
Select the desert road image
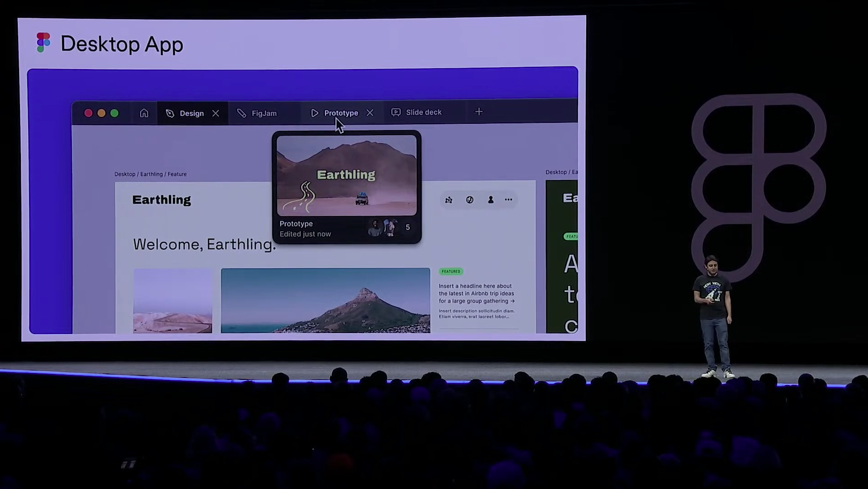click(x=173, y=301)
